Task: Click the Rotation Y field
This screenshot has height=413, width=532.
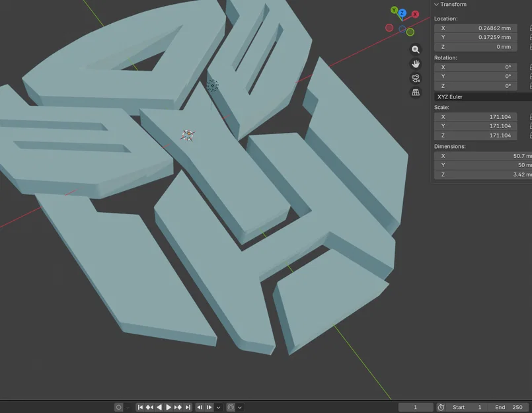Action: (475, 77)
